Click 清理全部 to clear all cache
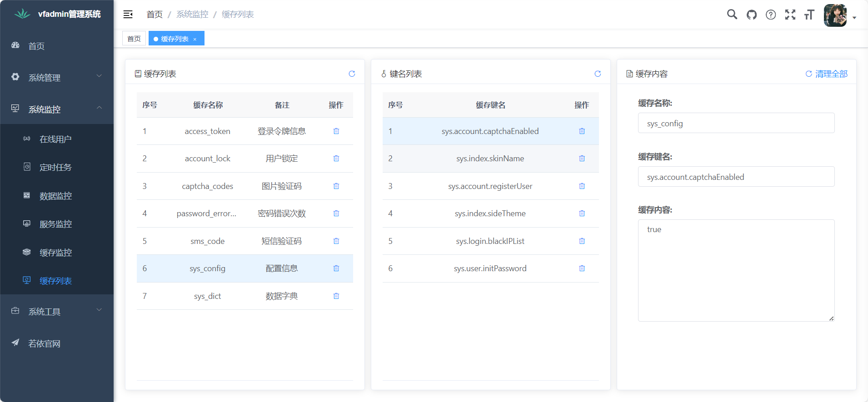The width and height of the screenshot is (868, 402). tap(827, 74)
